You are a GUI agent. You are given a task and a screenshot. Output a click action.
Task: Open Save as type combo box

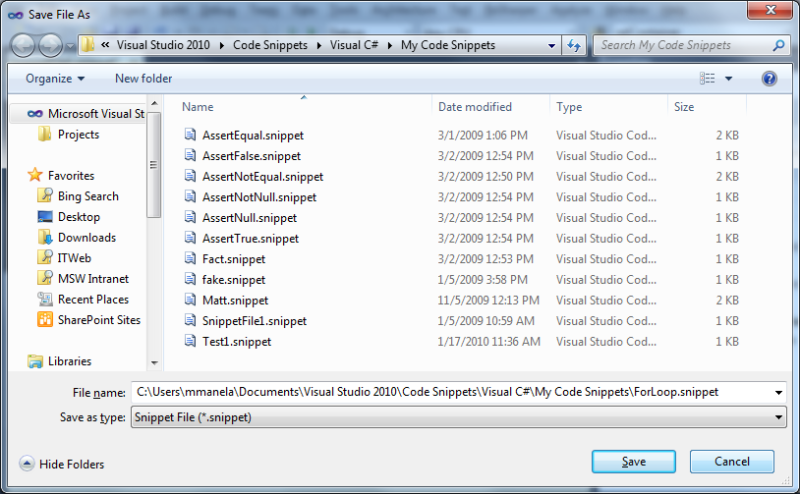[458, 417]
